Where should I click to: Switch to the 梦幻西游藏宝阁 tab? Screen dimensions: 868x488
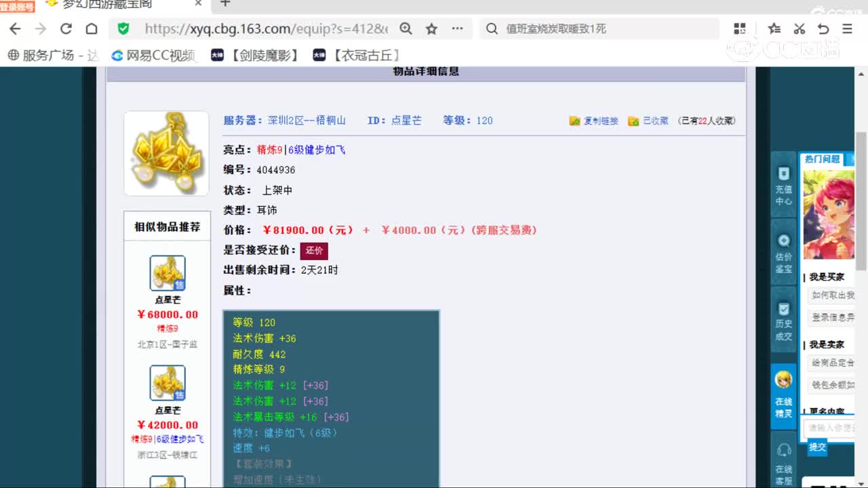point(108,3)
